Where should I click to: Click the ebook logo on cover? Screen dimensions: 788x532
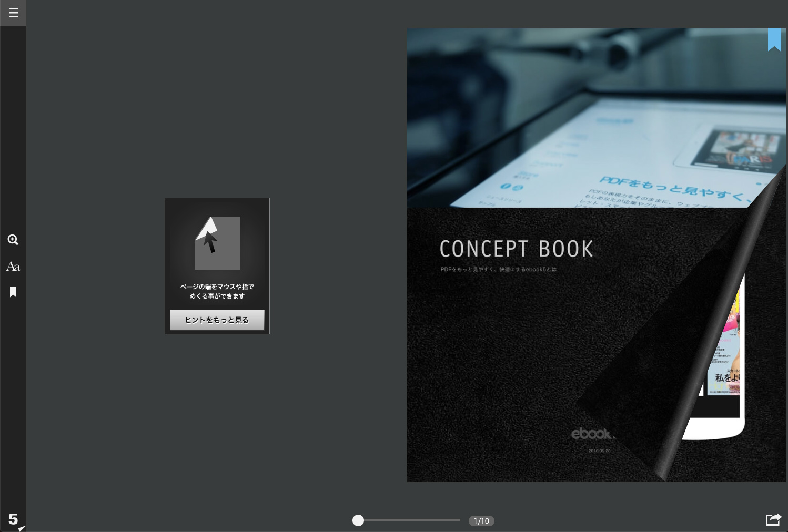click(593, 434)
